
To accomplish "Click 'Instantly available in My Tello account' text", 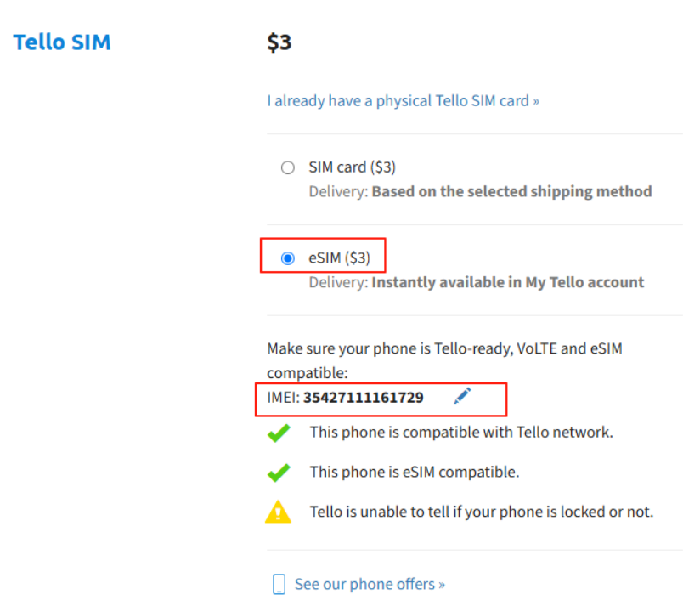I will [508, 282].
